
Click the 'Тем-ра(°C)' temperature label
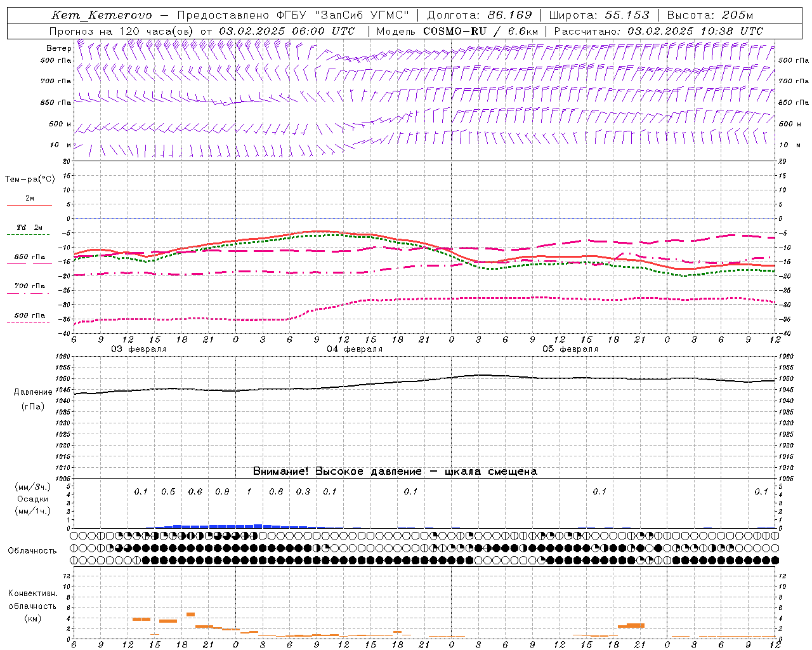(30, 180)
